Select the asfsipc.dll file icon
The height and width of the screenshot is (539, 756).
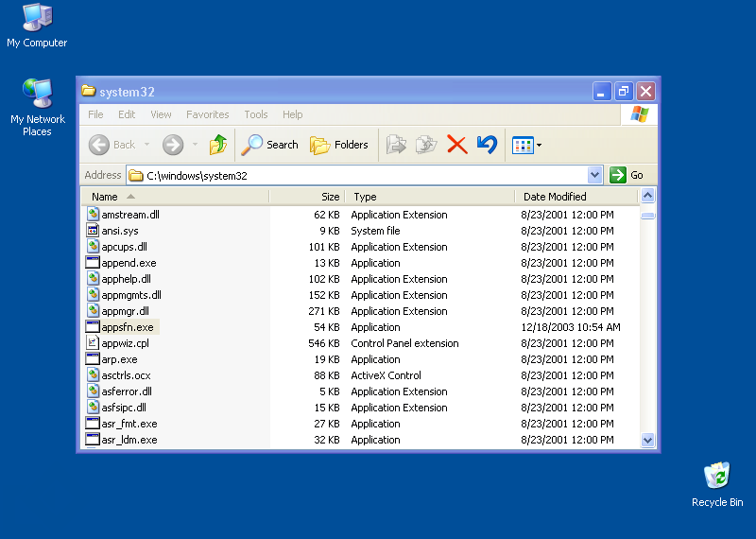[93, 408]
